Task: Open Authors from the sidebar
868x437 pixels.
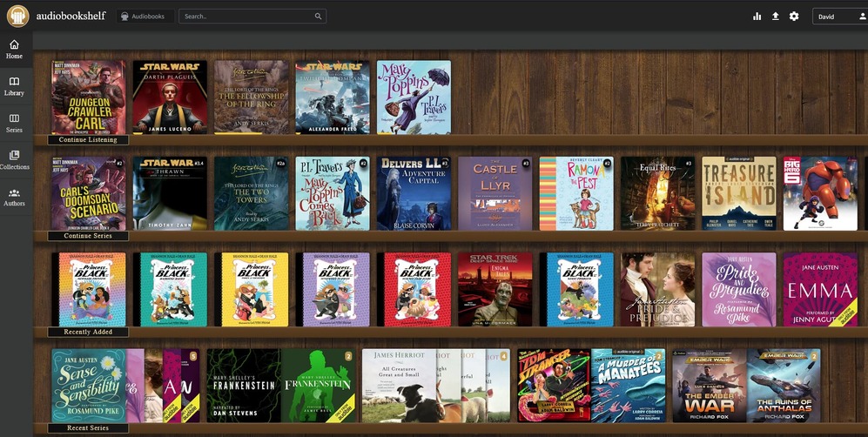Action: (x=15, y=197)
